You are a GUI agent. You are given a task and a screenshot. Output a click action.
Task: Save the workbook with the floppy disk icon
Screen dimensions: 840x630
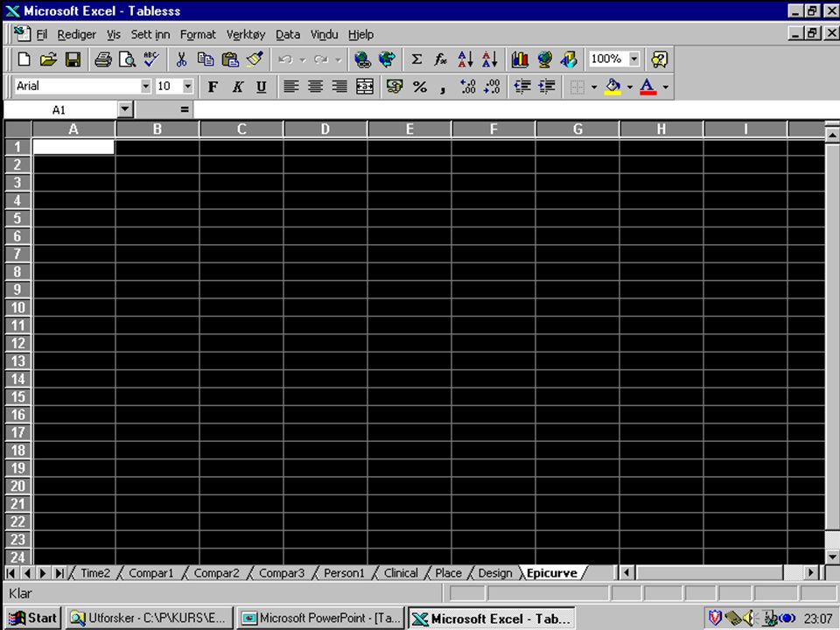73,59
